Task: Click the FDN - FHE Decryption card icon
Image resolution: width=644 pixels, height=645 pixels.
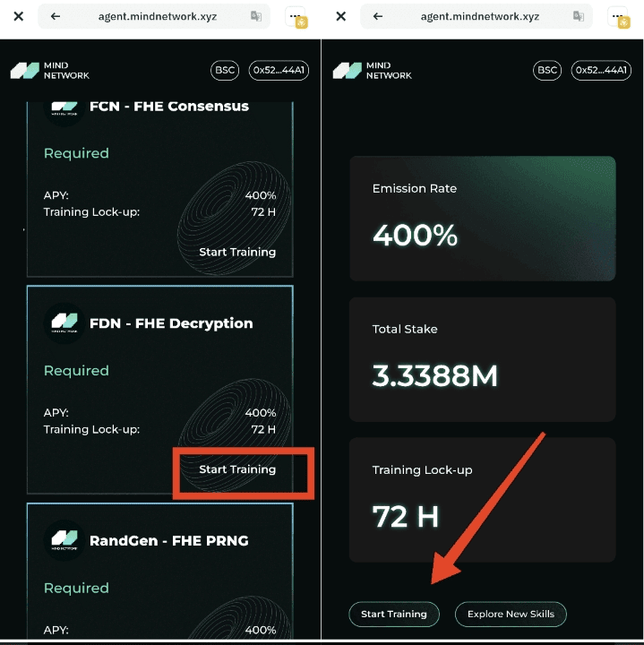Action: pos(64,323)
